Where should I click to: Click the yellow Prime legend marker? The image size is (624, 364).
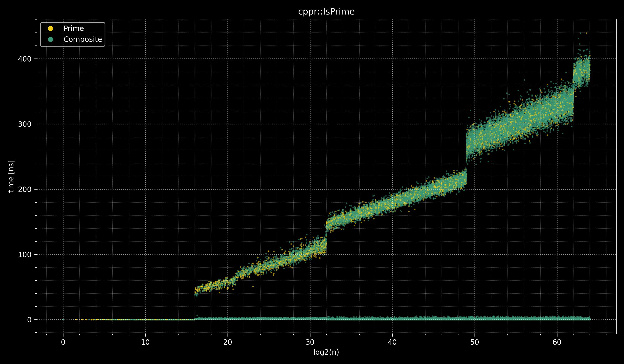[50, 28]
